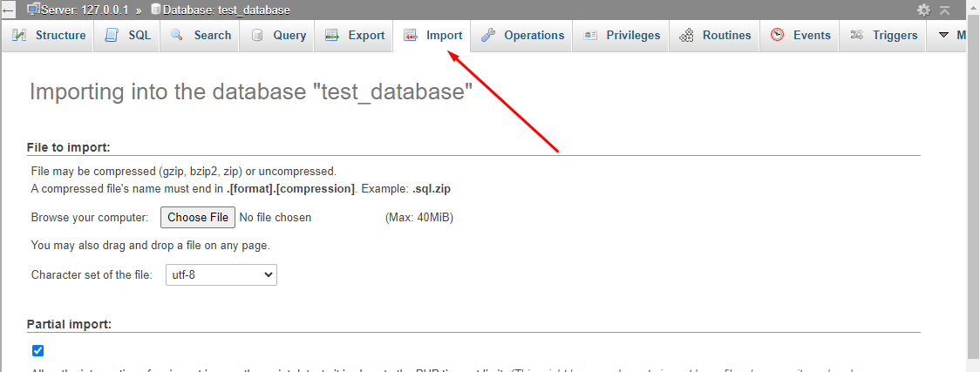The height and width of the screenshot is (372, 980).
Task: Uncheck the partial import interruption checkbox
Action: coord(37,350)
